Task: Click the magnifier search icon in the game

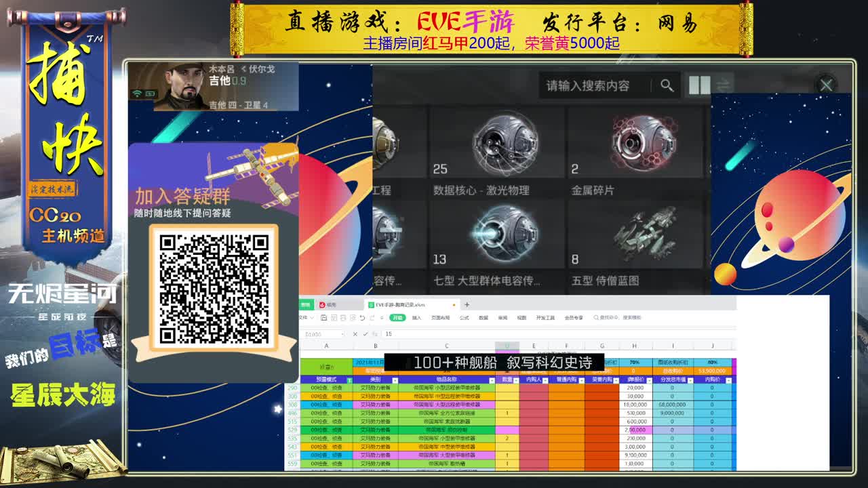Action: coord(667,86)
